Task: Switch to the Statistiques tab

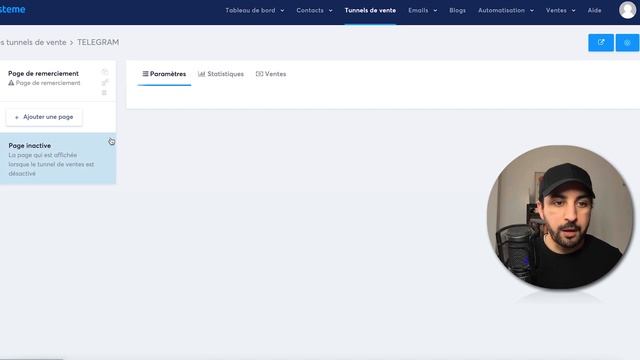Action: pos(221,74)
